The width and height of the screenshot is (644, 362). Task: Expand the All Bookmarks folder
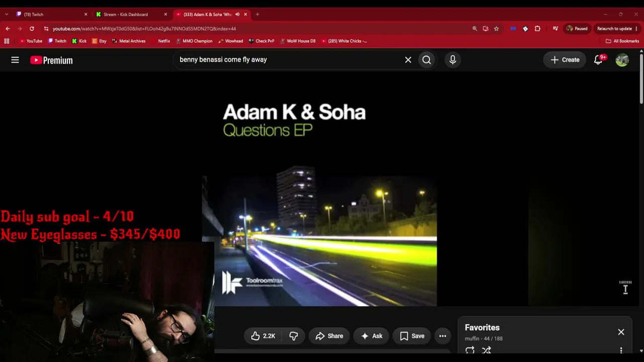(622, 41)
